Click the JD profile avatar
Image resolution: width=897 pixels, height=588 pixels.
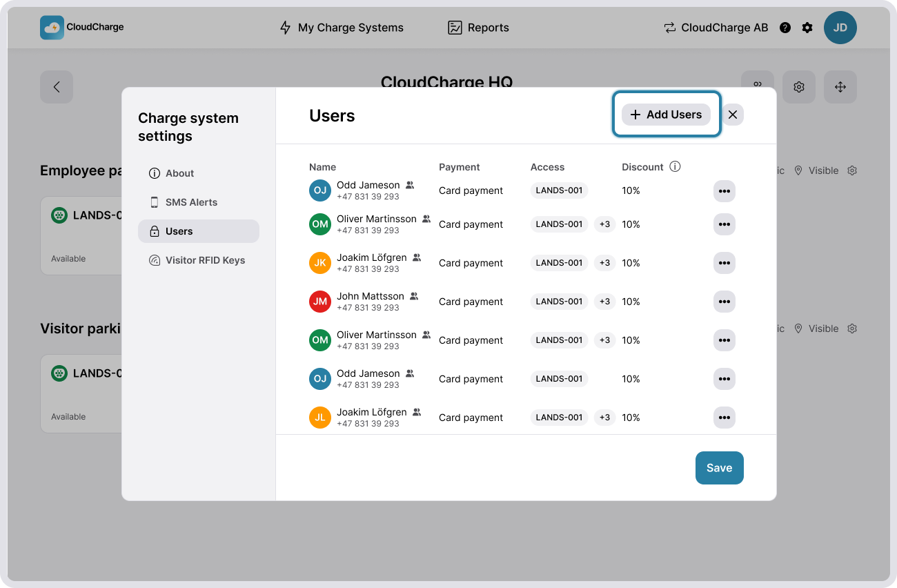click(840, 28)
